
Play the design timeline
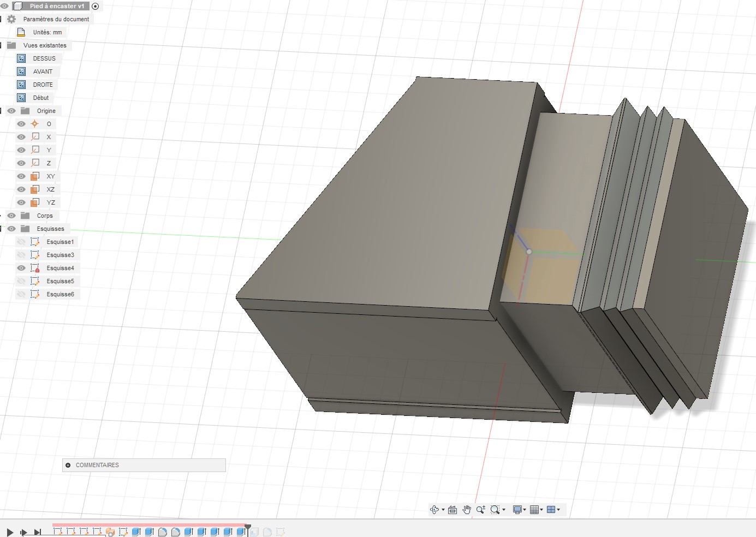[10, 532]
